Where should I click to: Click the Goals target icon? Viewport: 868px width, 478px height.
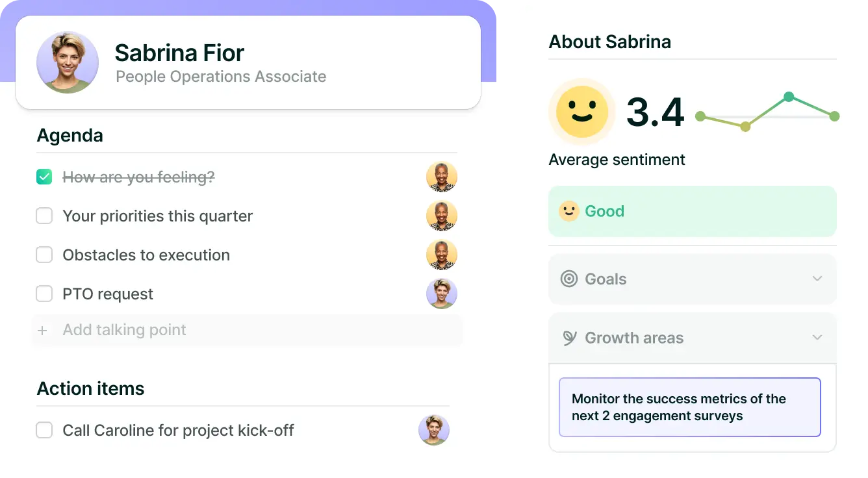(x=568, y=279)
